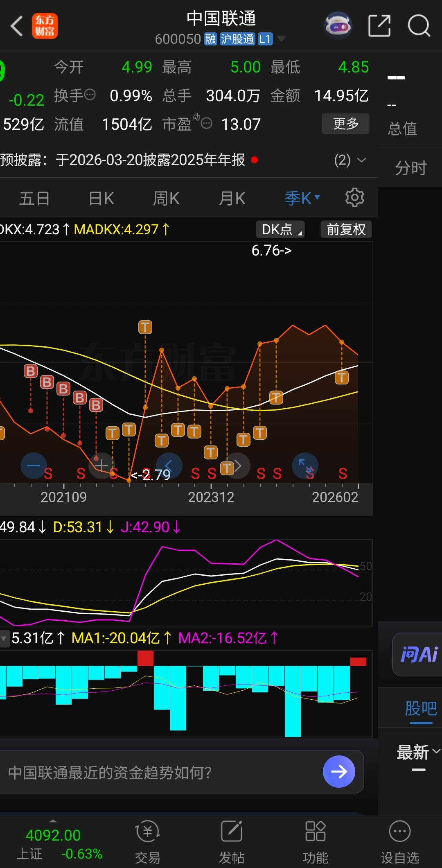Open 问AI floating button

(x=417, y=654)
